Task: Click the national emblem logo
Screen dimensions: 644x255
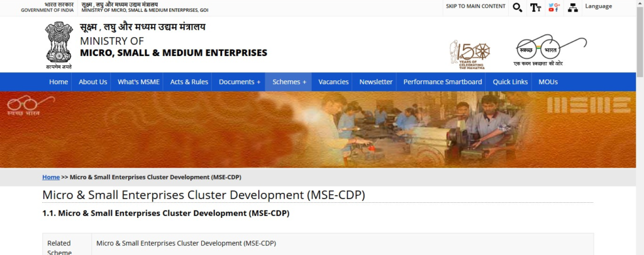Action: point(58,45)
